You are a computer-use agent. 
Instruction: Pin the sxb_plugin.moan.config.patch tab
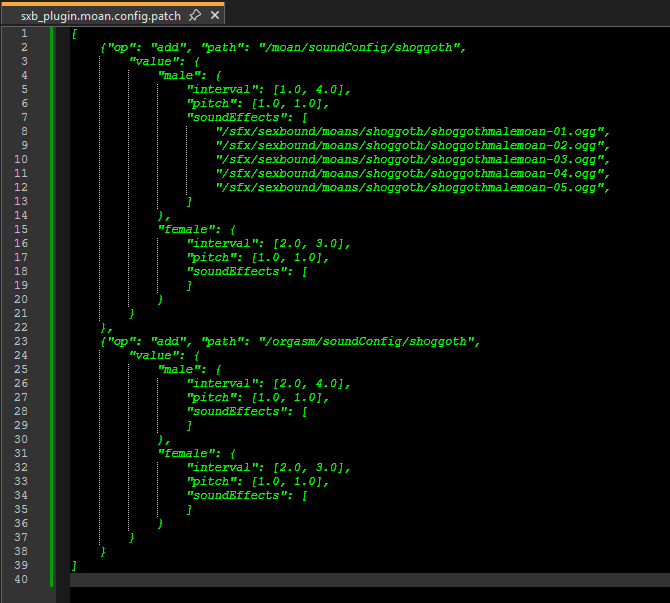point(195,15)
